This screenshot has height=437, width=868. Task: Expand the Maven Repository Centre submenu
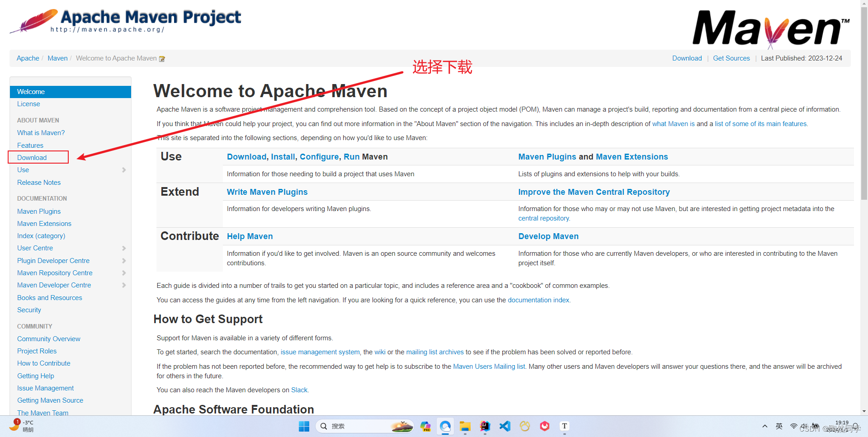click(x=124, y=273)
